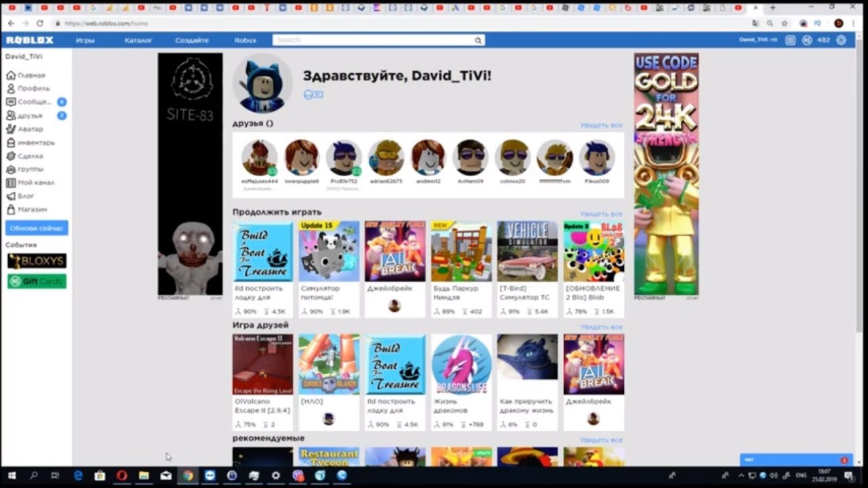The image size is (868, 488).
Task: Open the Блог sidebar icon
Action: [x=11, y=196]
